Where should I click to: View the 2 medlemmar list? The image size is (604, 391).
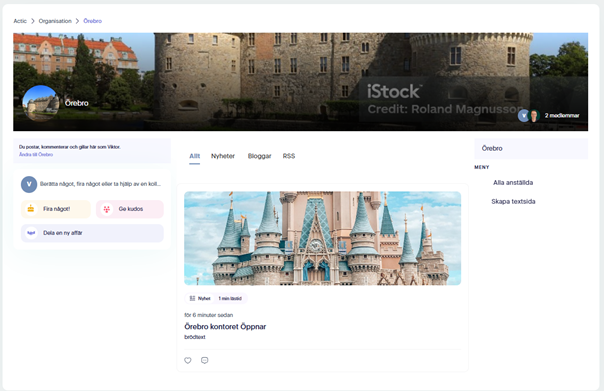[x=562, y=116]
